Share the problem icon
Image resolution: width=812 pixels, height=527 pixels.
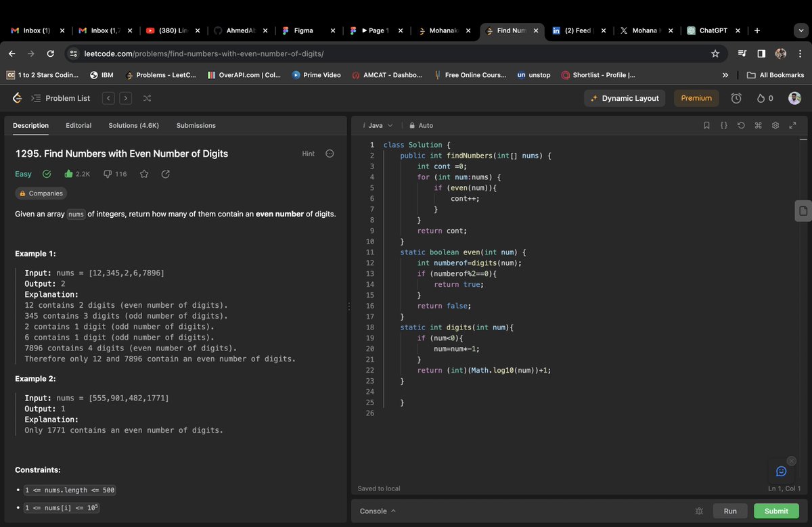coord(166,174)
